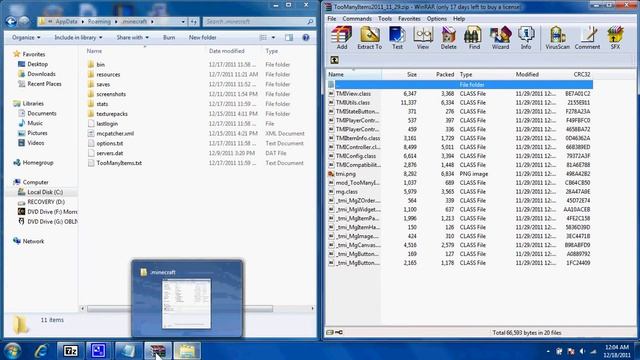This screenshot has height=360, width=640.
Task: Open the Tools menu in WinRAR
Action: pyautogui.click(x=384, y=19)
